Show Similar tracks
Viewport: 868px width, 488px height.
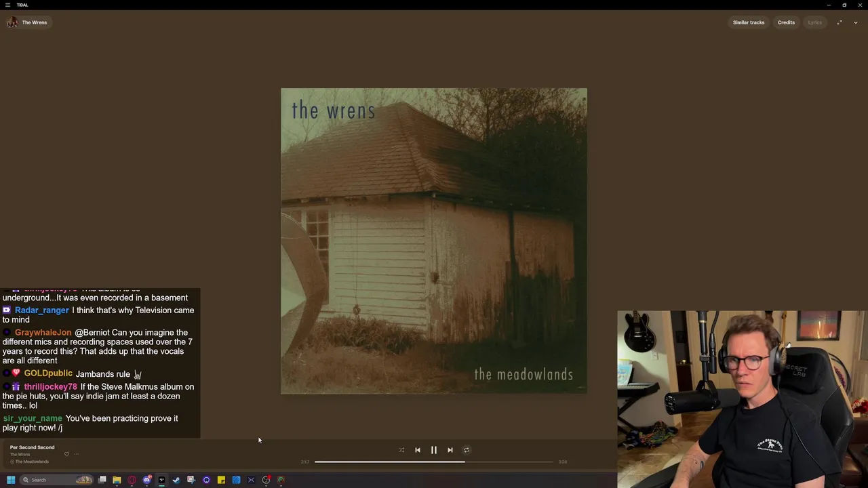coord(749,22)
